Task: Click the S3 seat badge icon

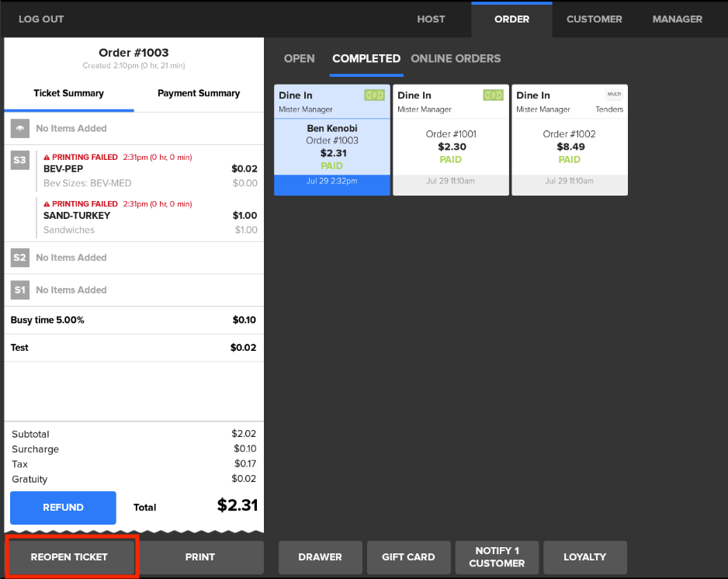Action: (x=19, y=161)
